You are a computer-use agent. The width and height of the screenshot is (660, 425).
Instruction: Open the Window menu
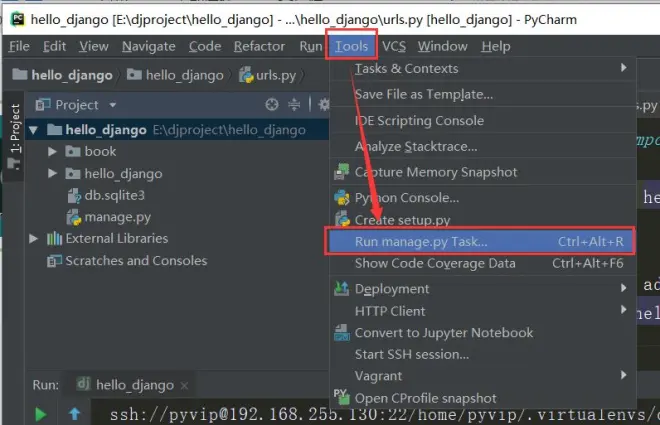click(442, 46)
